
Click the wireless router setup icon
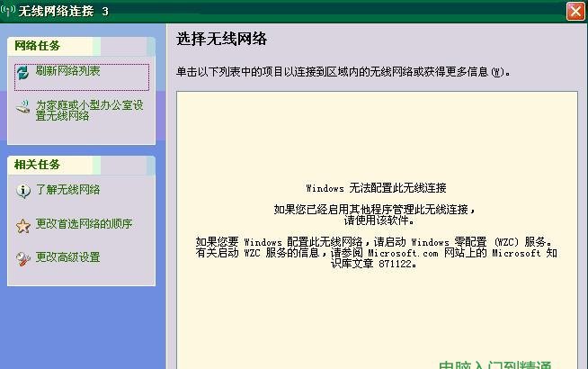tap(22, 108)
